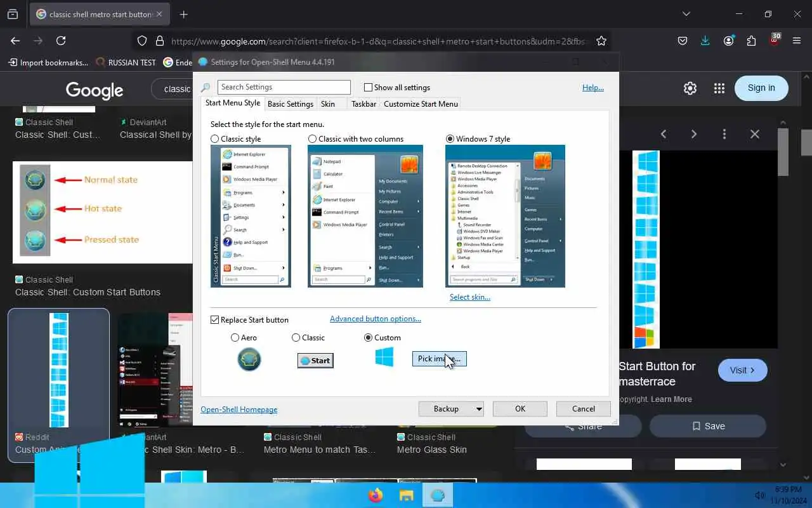Reload the page in Firefox
The width and height of the screenshot is (812, 508).
pos(61,41)
